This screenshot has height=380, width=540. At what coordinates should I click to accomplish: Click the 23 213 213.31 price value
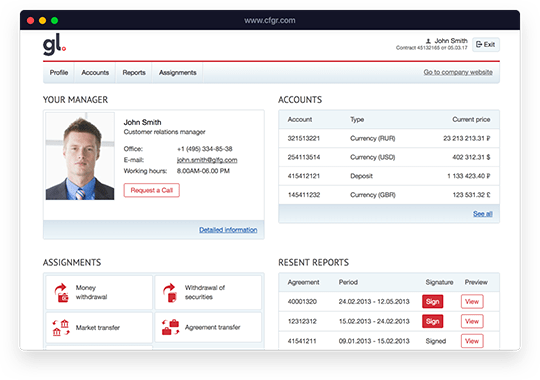[467, 138]
